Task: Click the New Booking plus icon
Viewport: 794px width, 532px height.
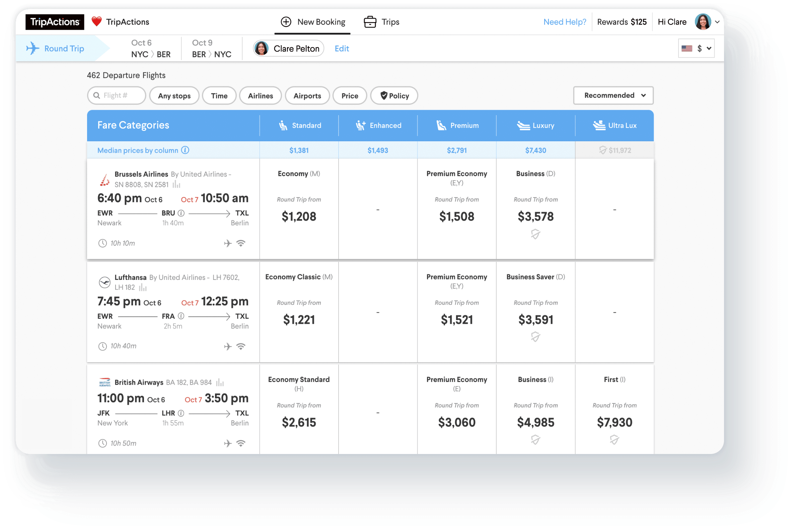Action: pos(286,22)
